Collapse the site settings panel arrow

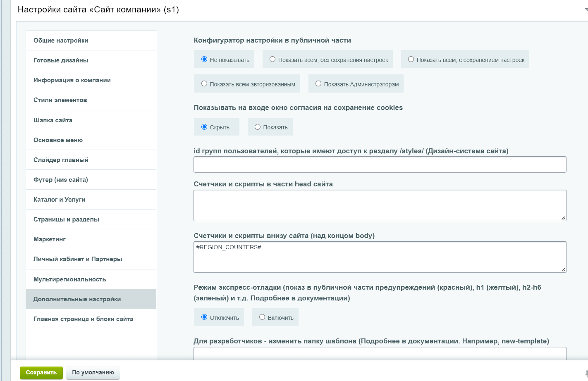coord(586,10)
